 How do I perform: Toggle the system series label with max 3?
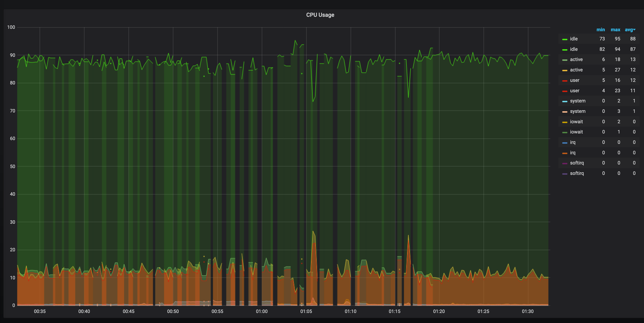point(578,111)
